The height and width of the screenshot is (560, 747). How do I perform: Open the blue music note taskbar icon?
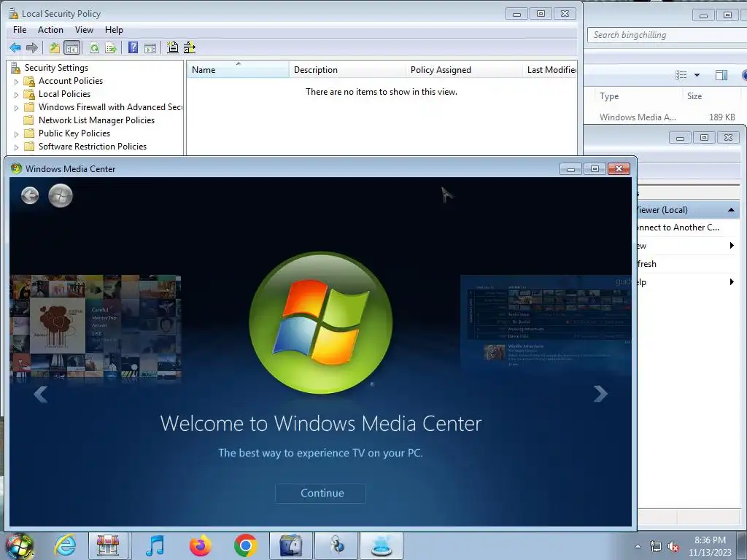(x=155, y=545)
